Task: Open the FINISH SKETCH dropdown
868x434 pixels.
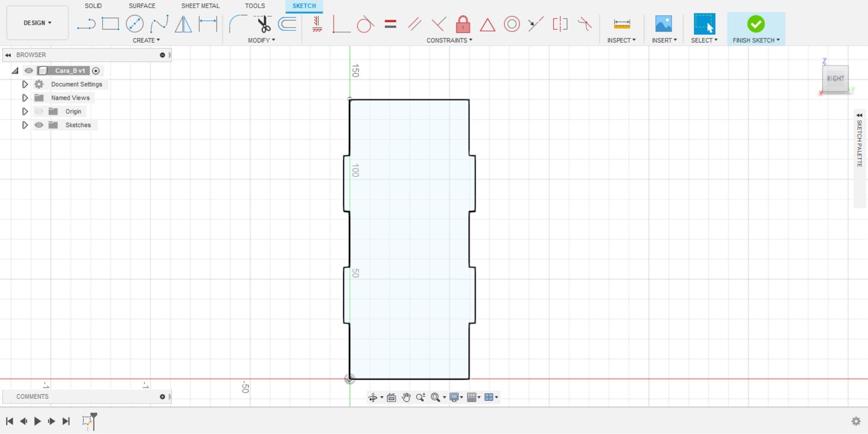Action: click(x=756, y=40)
